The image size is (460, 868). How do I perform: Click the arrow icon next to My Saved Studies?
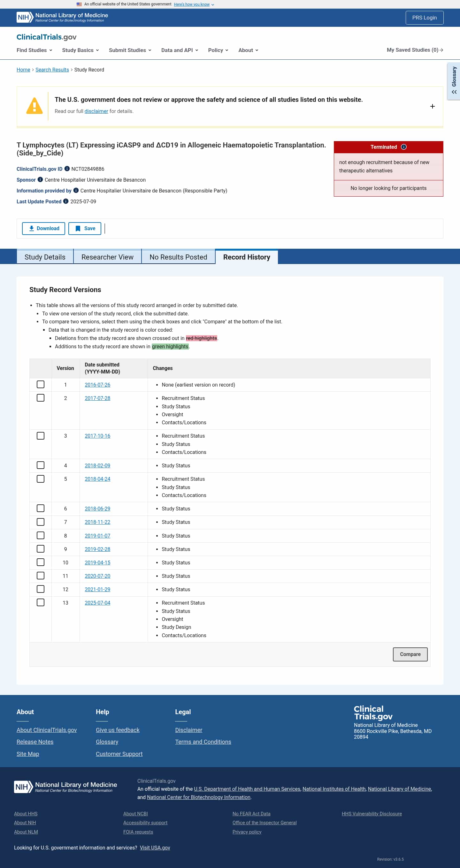click(x=441, y=50)
